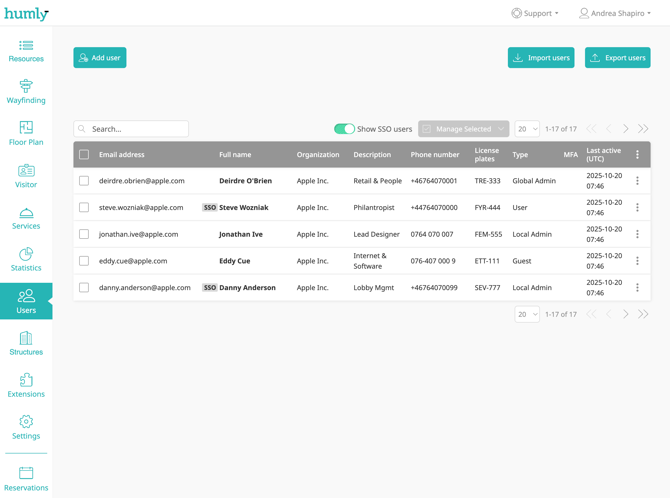This screenshot has height=498, width=670.
Task: Click the Export users button
Action: point(617,58)
